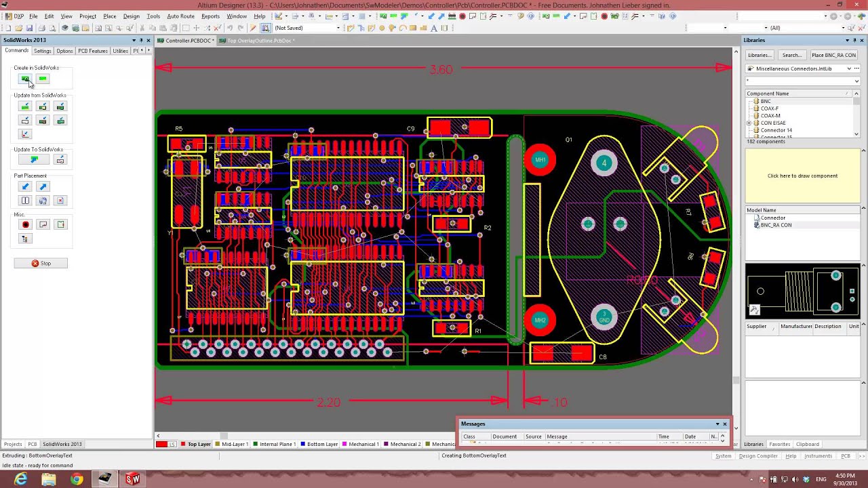Click the Mid-Layer 1 yellow color box

pos(218,445)
